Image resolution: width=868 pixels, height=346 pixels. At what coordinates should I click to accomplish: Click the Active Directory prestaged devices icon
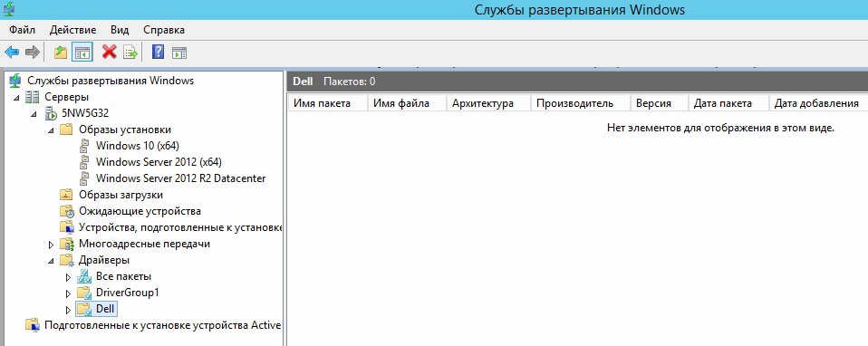(33, 325)
